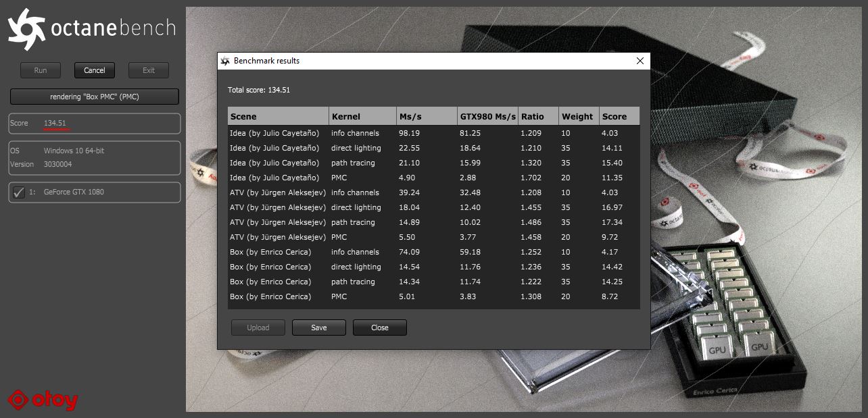The height and width of the screenshot is (418, 868).
Task: Click the 4.17 score cell
Action: [610, 252]
